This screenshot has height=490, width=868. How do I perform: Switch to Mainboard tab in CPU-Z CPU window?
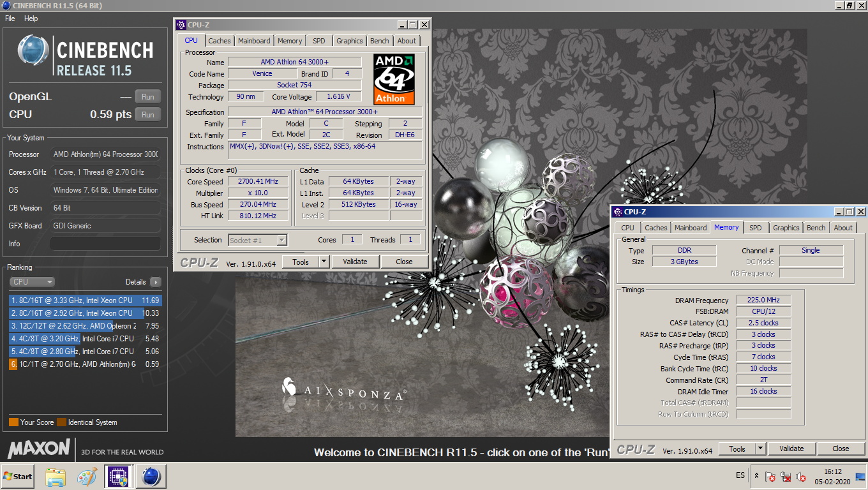(x=254, y=41)
